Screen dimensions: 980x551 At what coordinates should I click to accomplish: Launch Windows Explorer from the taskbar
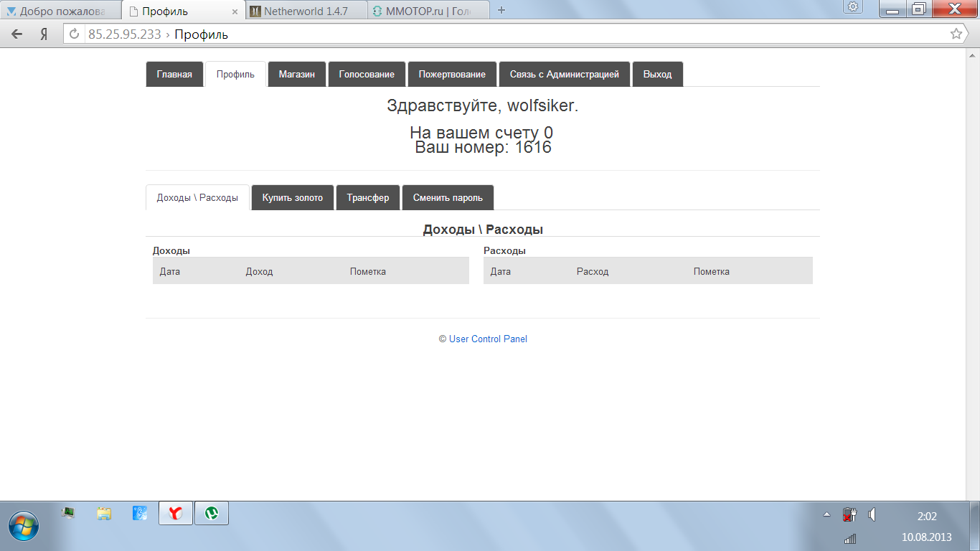coord(104,513)
